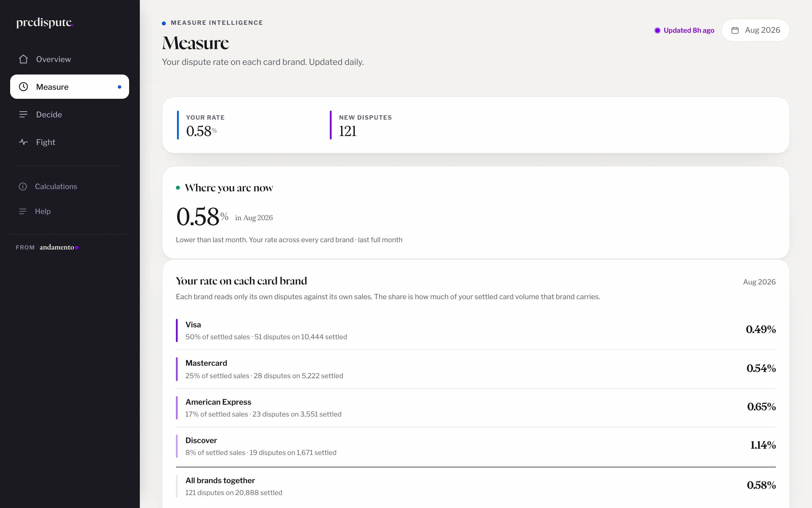Click '23 disputes on 3,551 settled' detail

[x=297, y=414]
